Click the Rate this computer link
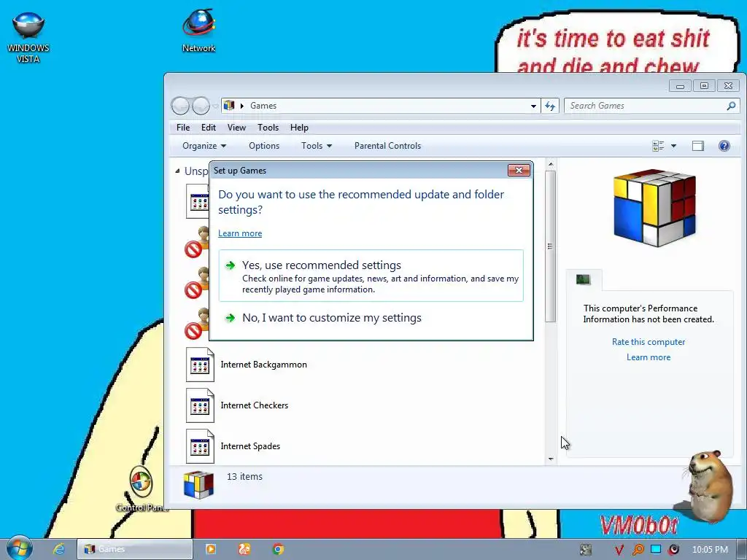747x560 pixels. tap(649, 342)
